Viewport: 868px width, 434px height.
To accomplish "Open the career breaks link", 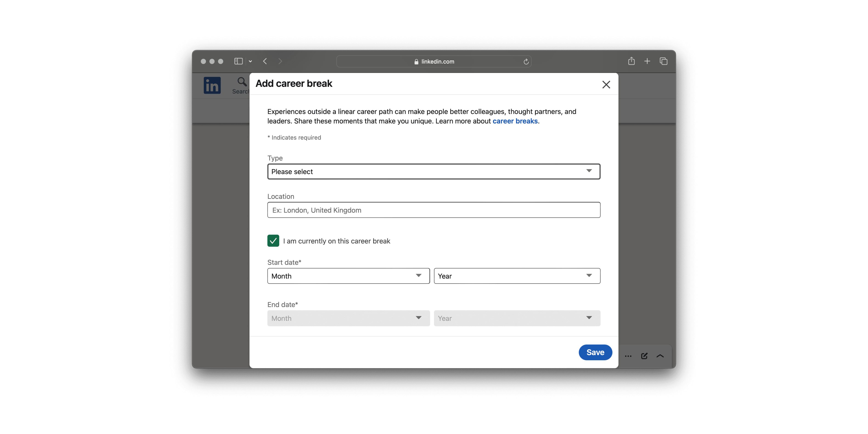I will tap(515, 121).
